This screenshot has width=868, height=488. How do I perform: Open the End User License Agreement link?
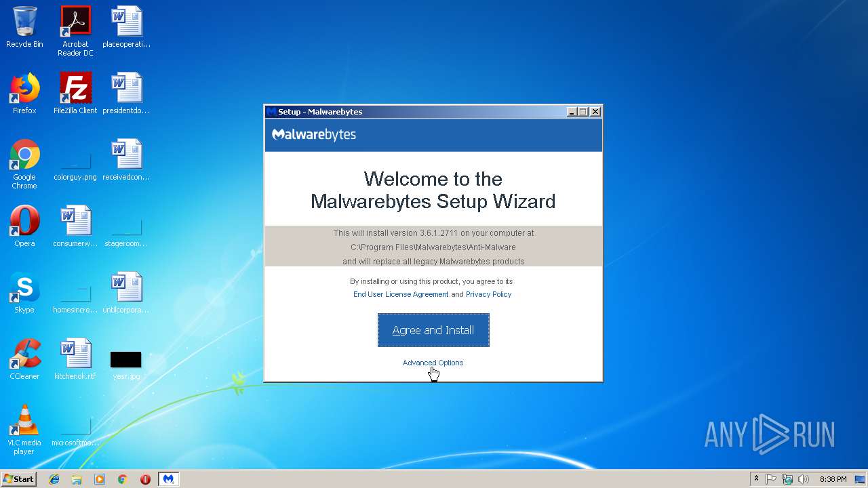tap(401, 294)
